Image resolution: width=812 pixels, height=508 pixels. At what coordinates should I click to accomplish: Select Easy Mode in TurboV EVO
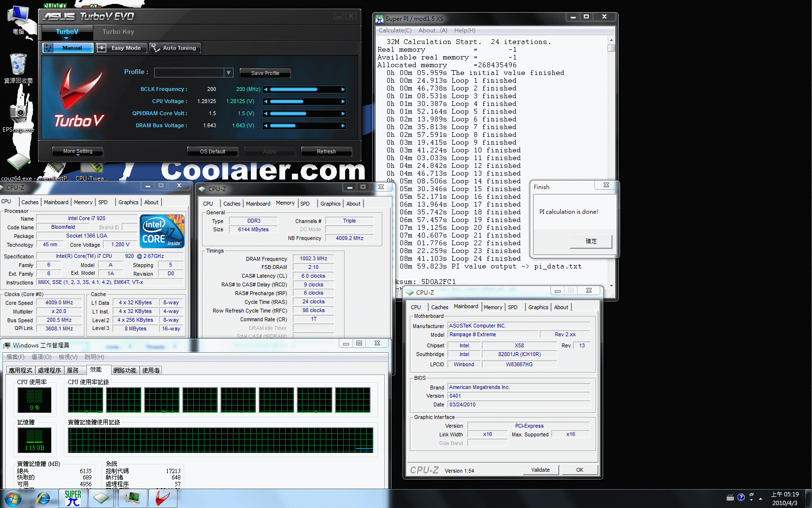click(x=121, y=48)
